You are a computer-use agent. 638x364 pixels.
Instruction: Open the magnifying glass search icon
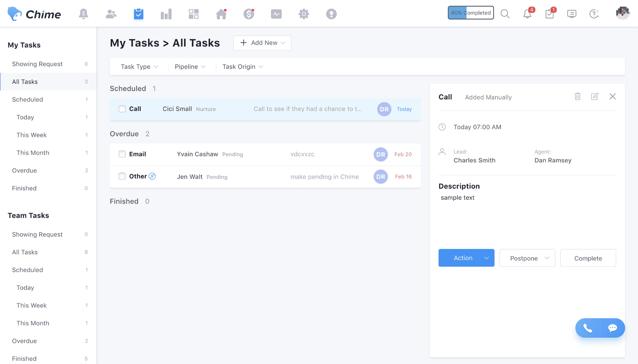coord(505,14)
